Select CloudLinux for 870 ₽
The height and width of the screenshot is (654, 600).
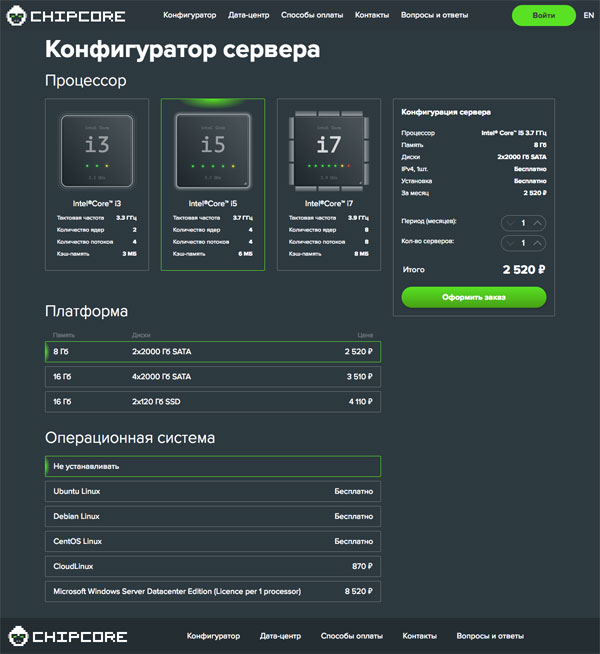tap(213, 566)
